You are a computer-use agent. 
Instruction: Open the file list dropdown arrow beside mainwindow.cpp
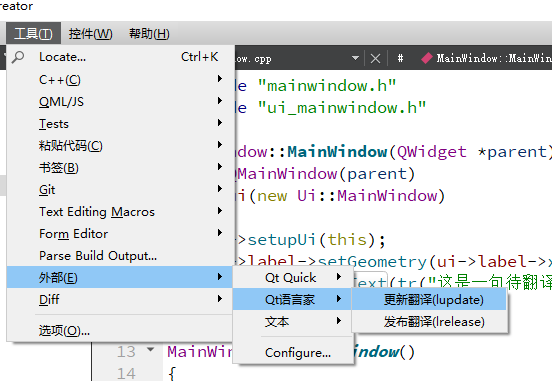coord(355,58)
